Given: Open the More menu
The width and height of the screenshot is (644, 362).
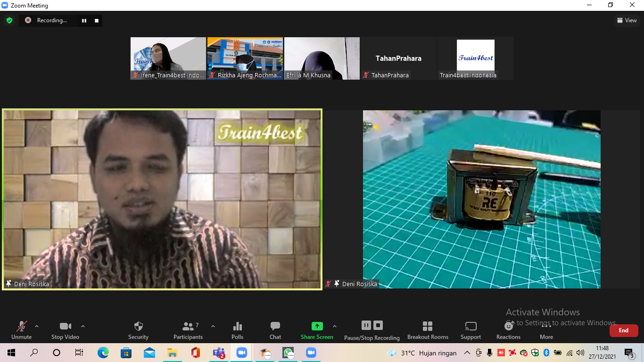Looking at the screenshot, I should pos(546,330).
